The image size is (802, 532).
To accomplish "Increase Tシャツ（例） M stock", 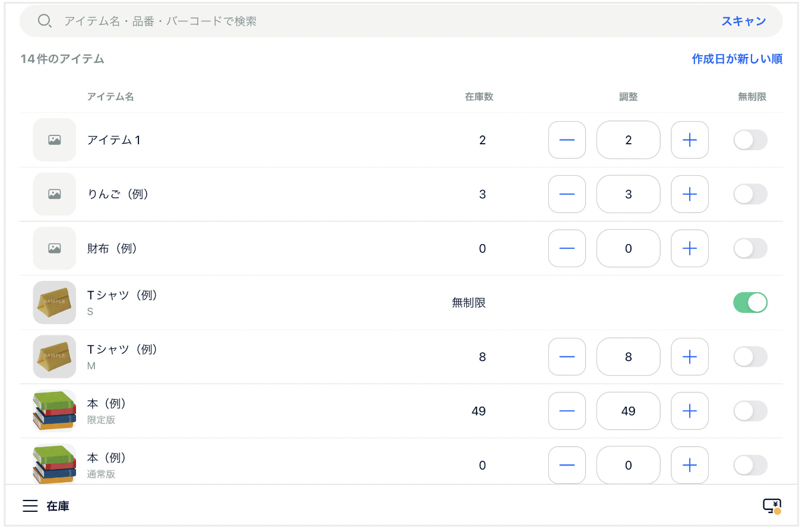I will [x=689, y=357].
